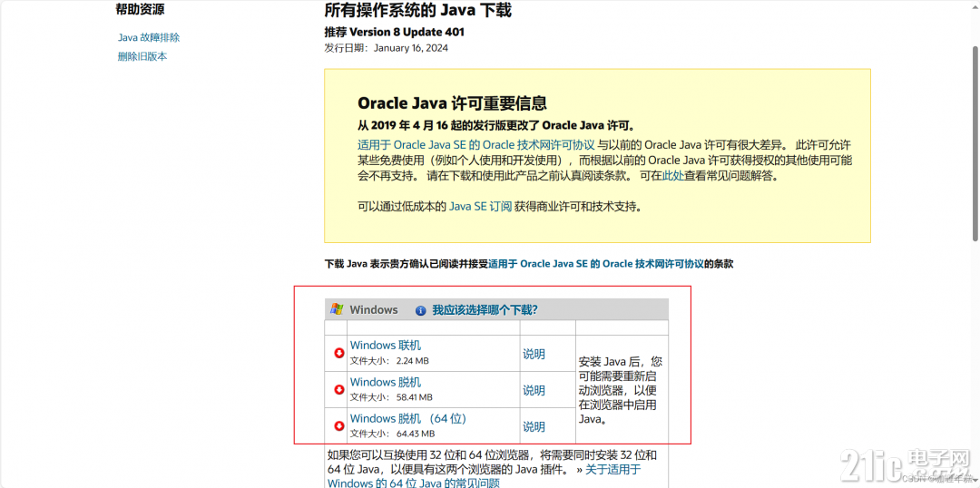980x488 pixels.
Task: Click the red download icon beside Windows 脱机 58.41 MB
Action: pyautogui.click(x=339, y=389)
